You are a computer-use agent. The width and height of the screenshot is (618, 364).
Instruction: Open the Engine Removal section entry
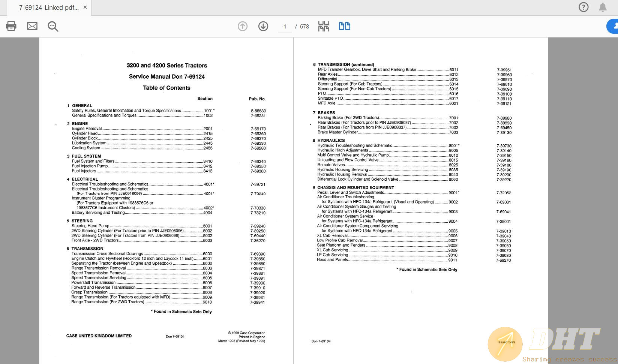(87, 129)
